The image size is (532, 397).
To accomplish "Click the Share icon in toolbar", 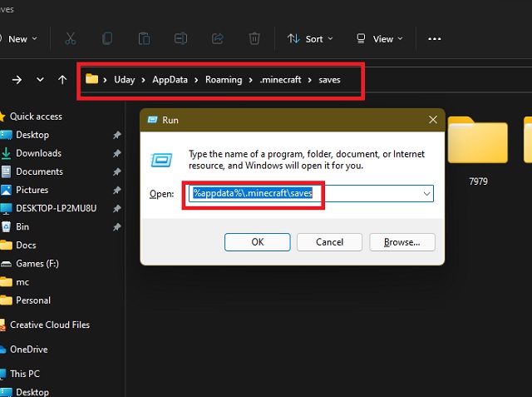I will point(218,38).
